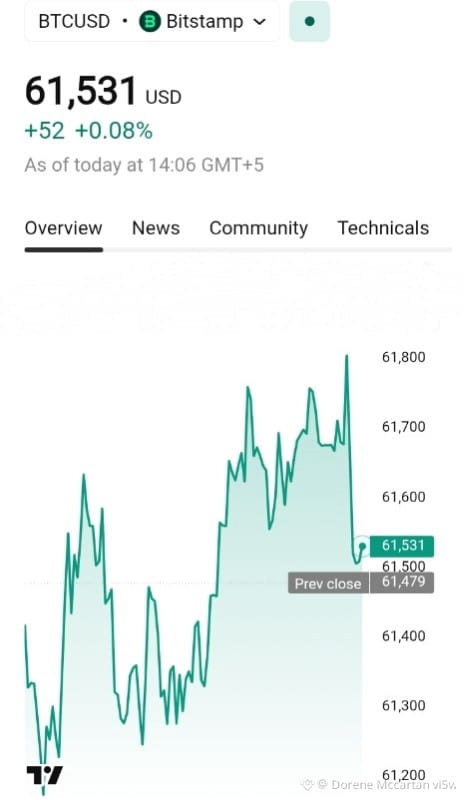This screenshot has width=464, height=800.
Task: Click the 61,479 previous close value tag
Action: (402, 582)
